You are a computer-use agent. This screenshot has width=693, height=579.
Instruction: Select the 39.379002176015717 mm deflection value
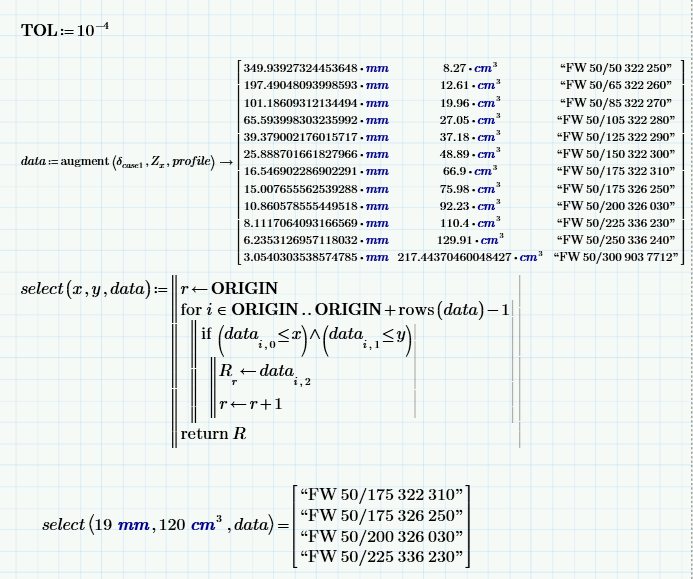316,137
